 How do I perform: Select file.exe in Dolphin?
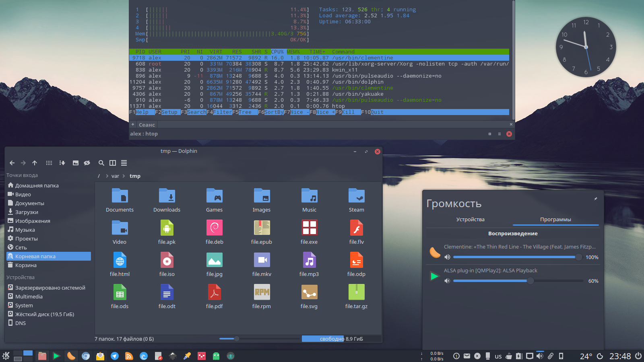(310, 228)
